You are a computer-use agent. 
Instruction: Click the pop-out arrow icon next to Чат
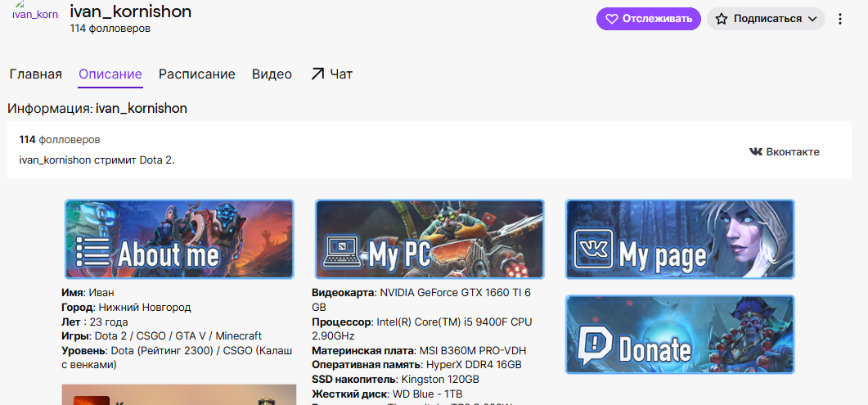[x=317, y=74]
